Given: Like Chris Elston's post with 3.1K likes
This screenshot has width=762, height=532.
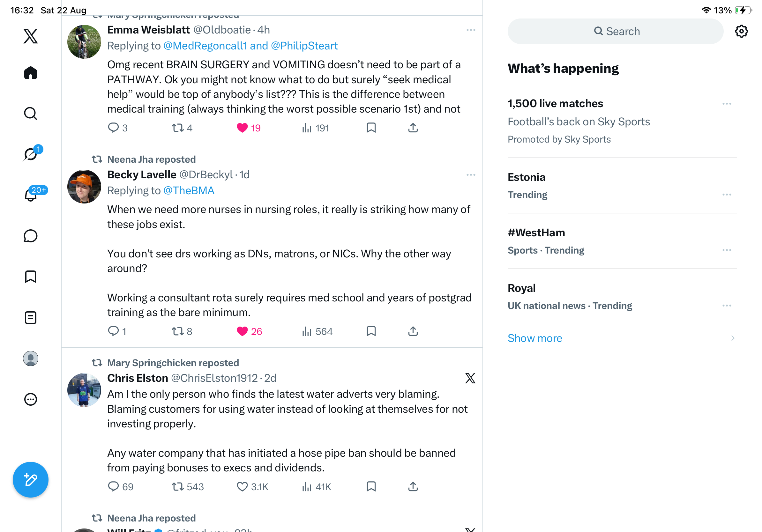Looking at the screenshot, I should 242,487.
